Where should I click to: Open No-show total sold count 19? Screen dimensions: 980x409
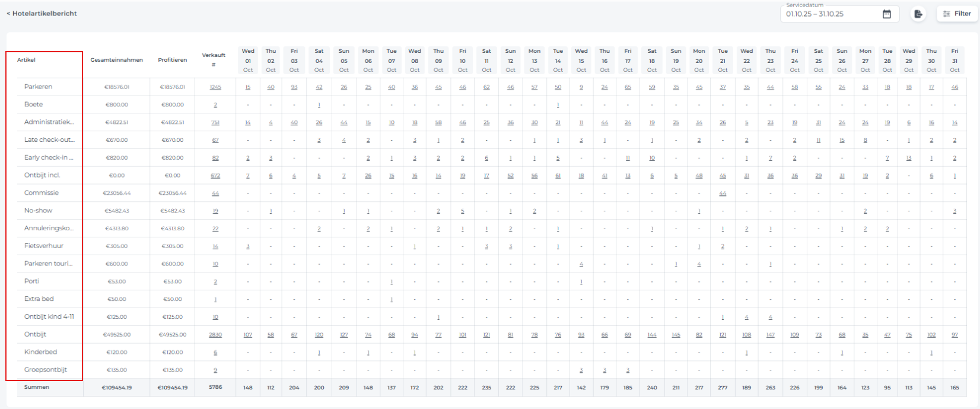(x=215, y=211)
